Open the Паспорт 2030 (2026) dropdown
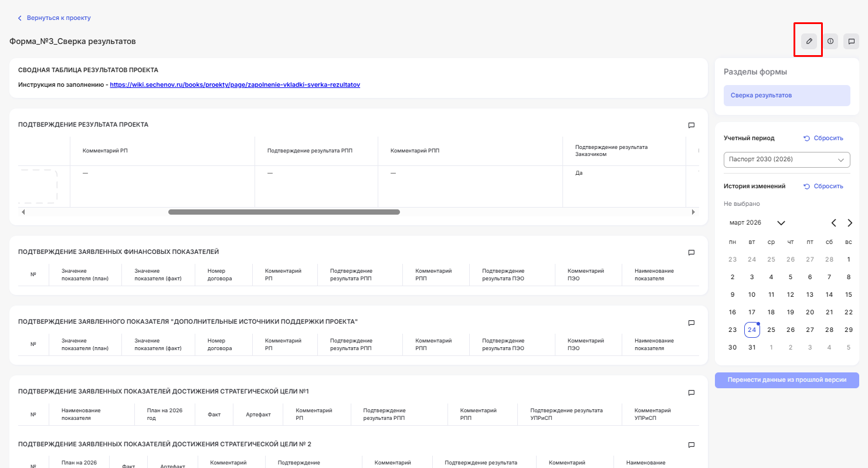Image resolution: width=868 pixels, height=468 pixels. coord(786,160)
